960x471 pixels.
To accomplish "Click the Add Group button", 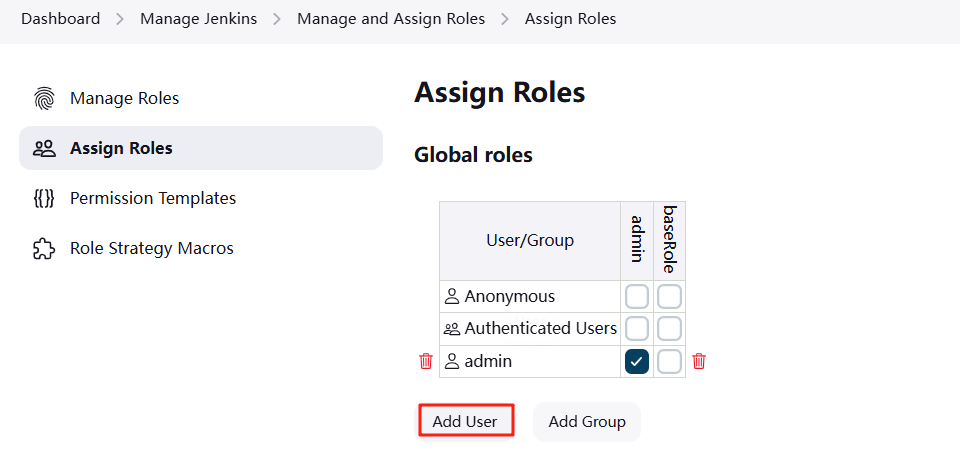I will (587, 421).
